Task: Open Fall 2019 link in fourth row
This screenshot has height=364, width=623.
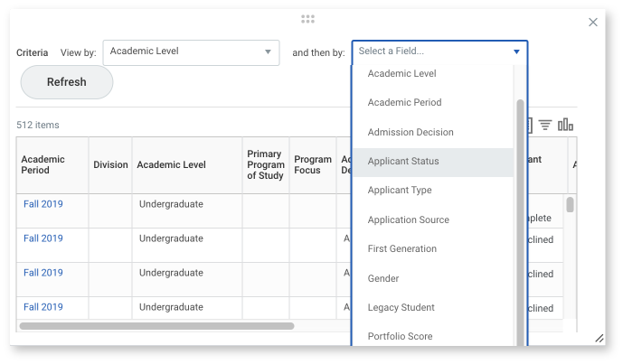Action: pyautogui.click(x=43, y=307)
